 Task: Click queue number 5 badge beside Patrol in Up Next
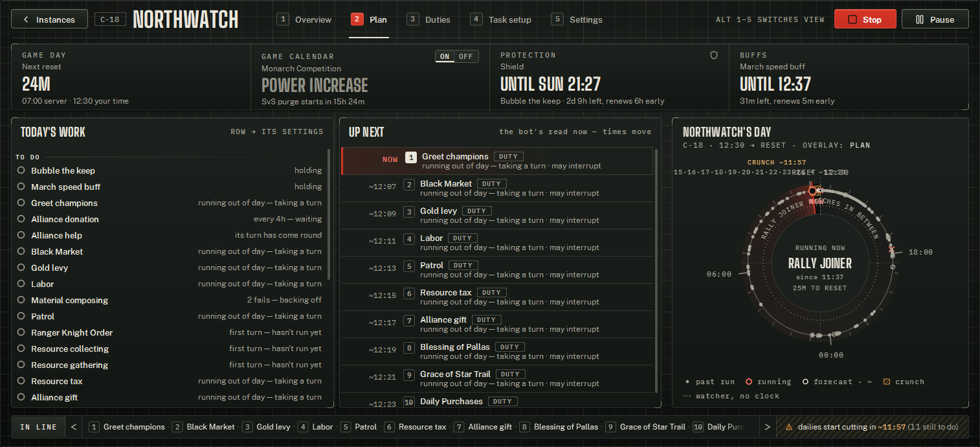[x=408, y=266]
